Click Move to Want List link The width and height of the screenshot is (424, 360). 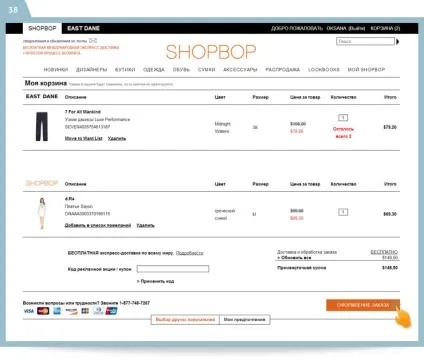pyautogui.click(x=84, y=138)
